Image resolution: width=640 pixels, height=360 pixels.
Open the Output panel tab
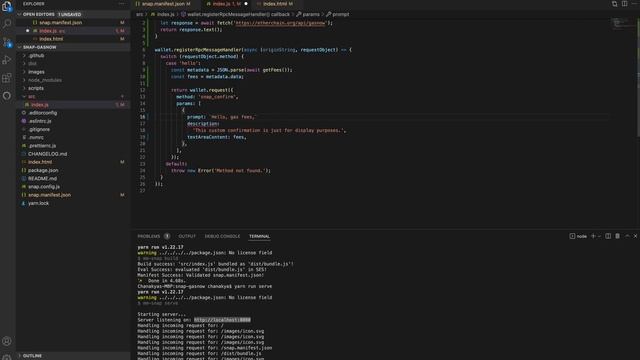pos(187,236)
